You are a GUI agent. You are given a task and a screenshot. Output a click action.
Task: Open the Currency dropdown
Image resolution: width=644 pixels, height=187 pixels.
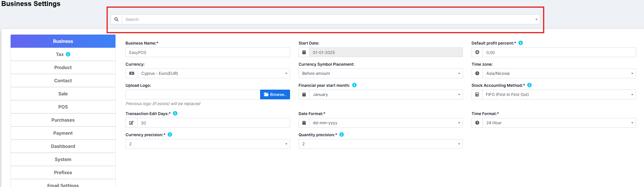click(x=213, y=73)
